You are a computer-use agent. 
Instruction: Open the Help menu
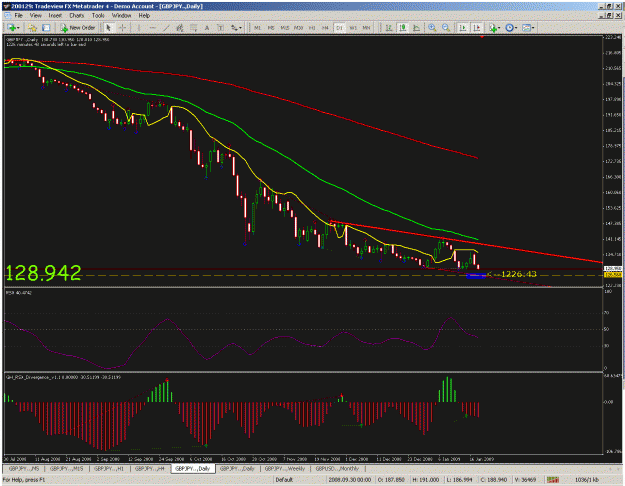pyautogui.click(x=144, y=16)
